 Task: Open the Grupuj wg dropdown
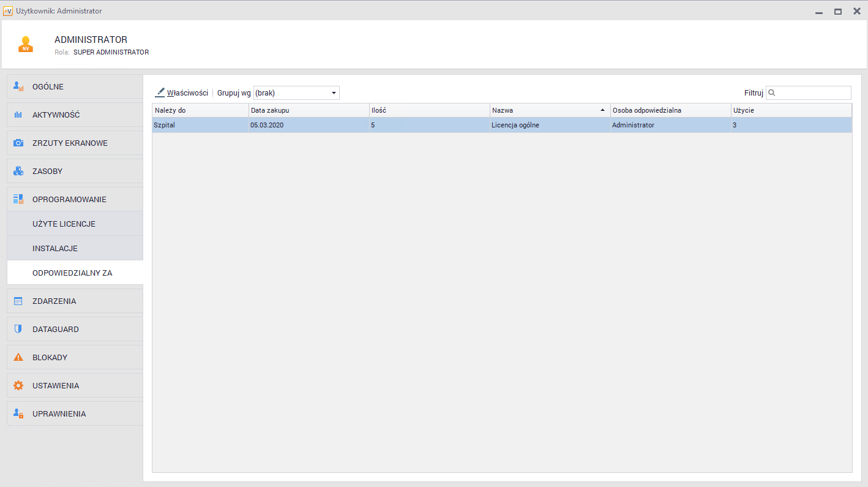[296, 93]
